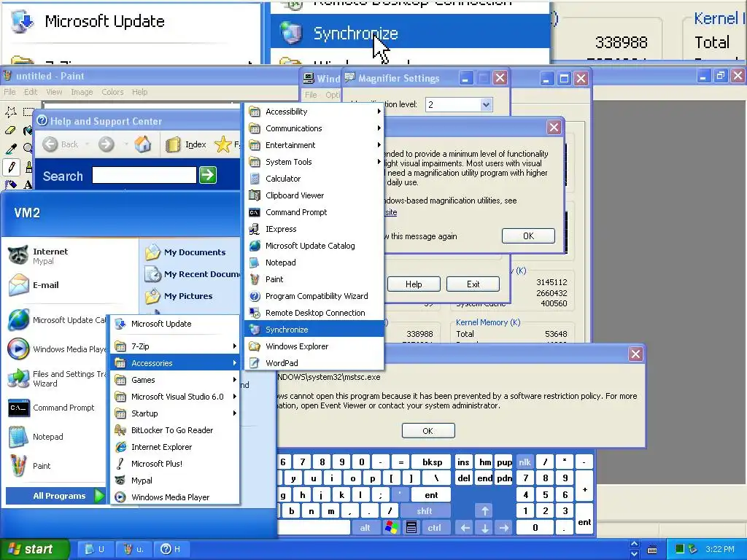Open Notepad from Start menu left column
The image size is (747, 560).
(x=57, y=437)
